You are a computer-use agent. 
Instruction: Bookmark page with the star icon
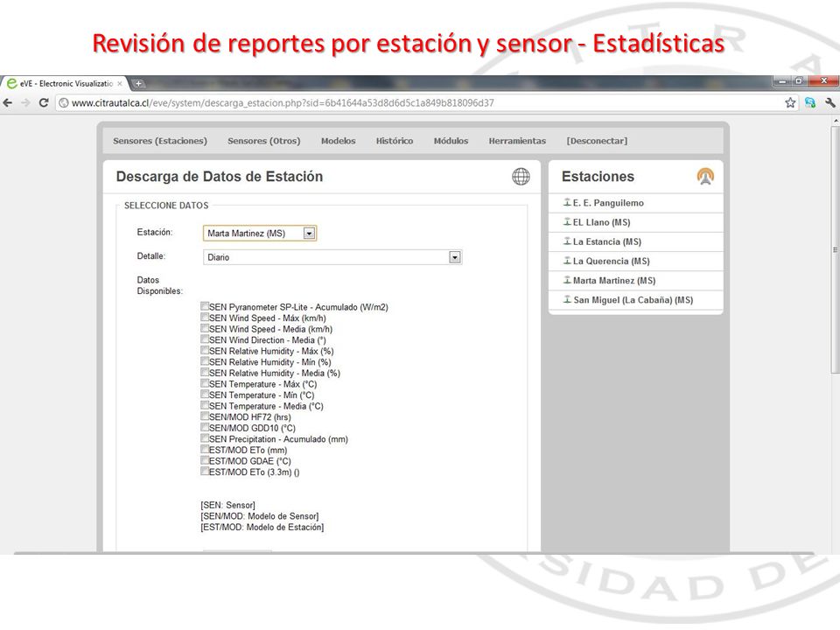point(790,102)
